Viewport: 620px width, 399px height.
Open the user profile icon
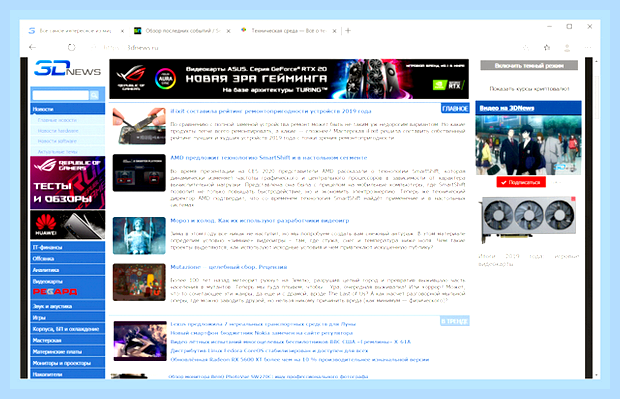567,48
